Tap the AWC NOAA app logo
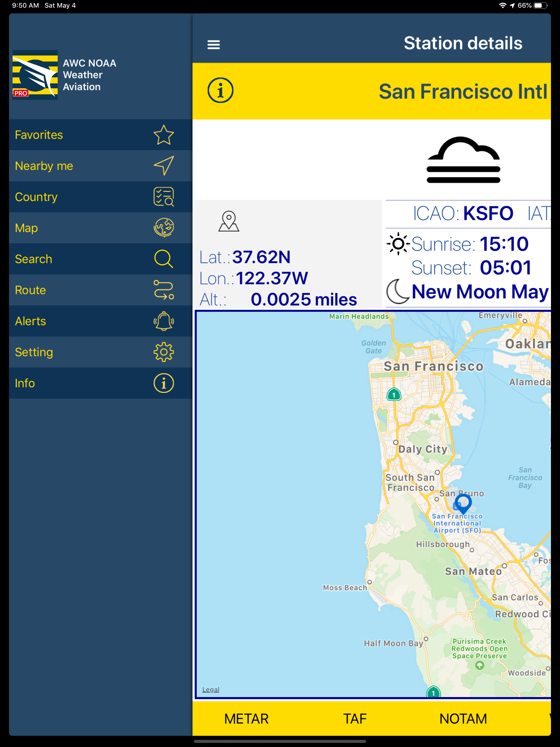 point(35,75)
